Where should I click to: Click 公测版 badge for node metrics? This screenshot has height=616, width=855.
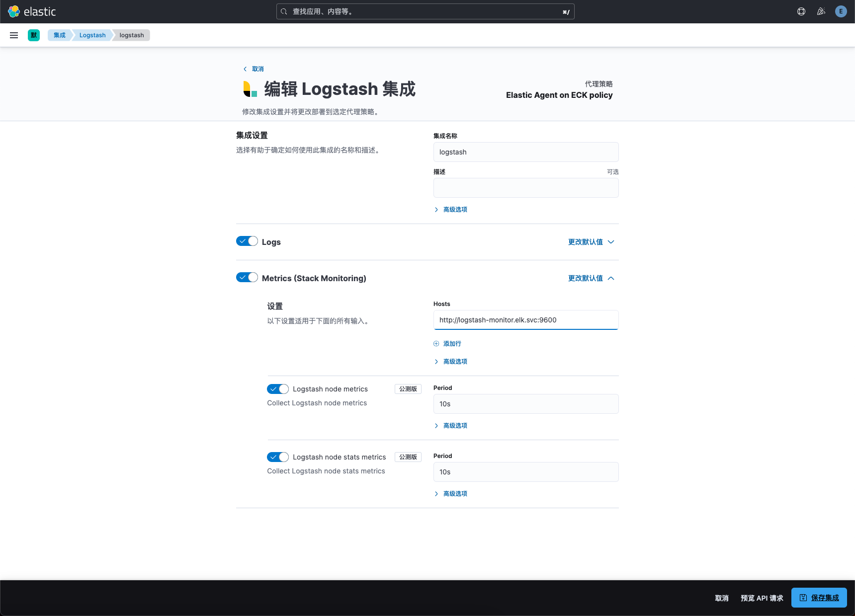(x=408, y=389)
